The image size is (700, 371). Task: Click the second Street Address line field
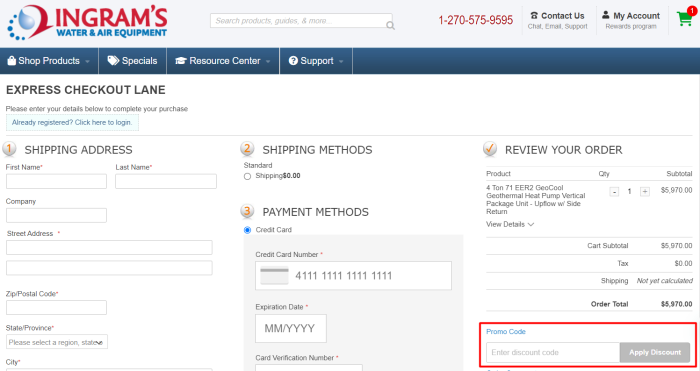(x=109, y=268)
